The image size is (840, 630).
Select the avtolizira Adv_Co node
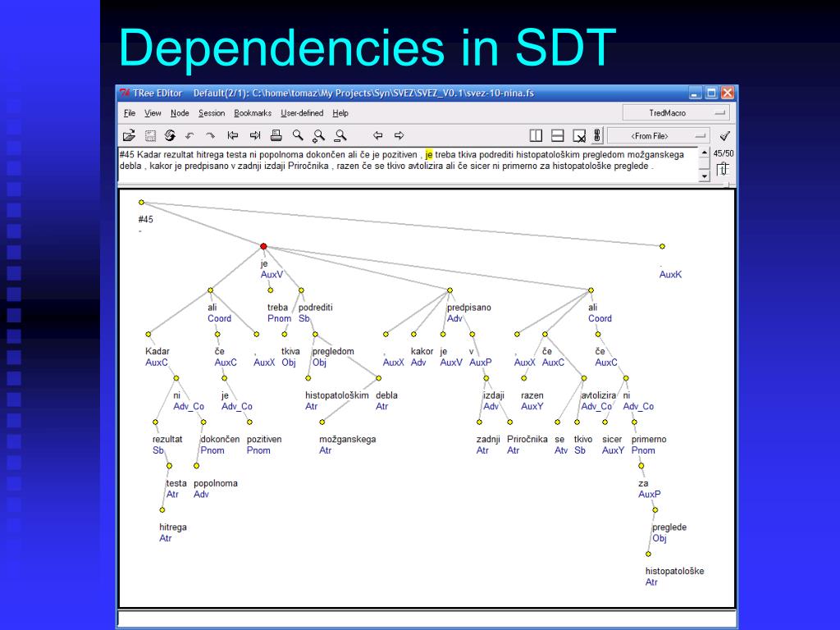click(584, 378)
